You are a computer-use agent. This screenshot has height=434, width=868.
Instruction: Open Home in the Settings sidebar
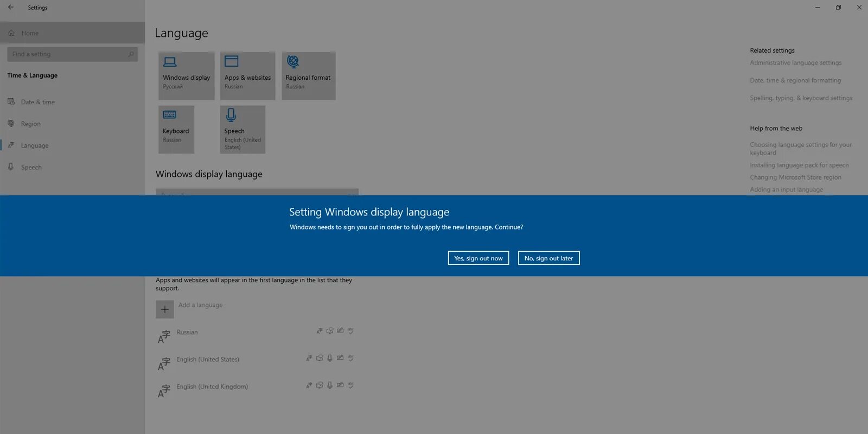pyautogui.click(x=72, y=33)
